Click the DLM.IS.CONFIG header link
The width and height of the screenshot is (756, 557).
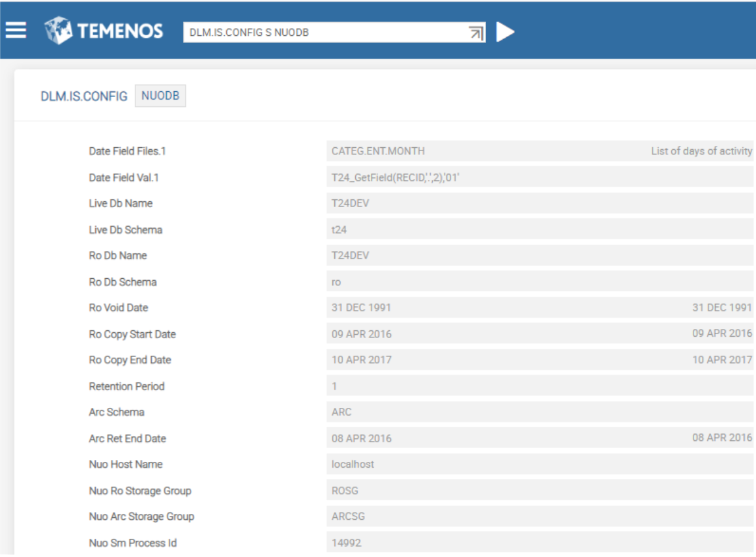tap(84, 96)
